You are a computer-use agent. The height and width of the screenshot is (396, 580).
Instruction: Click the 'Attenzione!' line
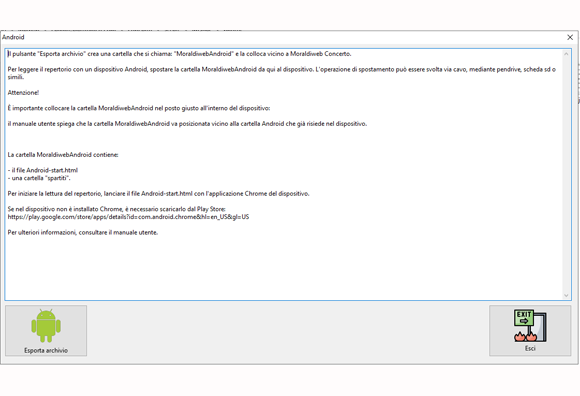(23, 93)
